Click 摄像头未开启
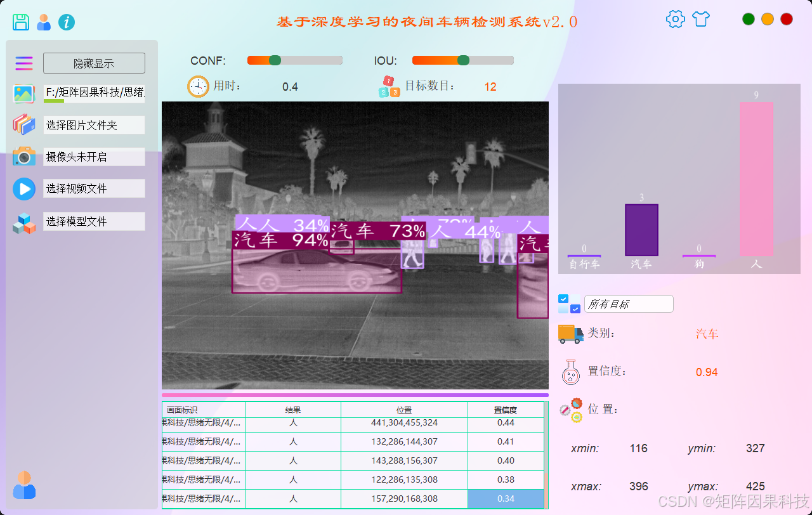The image size is (812, 515). (x=94, y=157)
